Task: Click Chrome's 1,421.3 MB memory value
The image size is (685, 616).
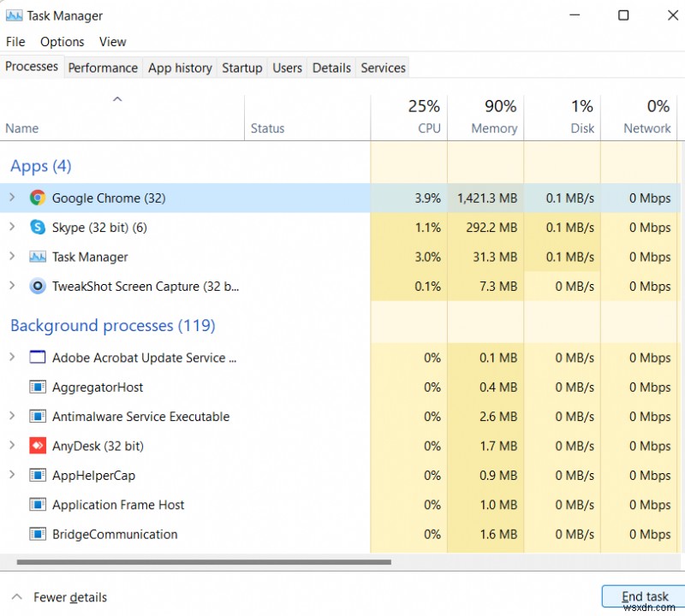Action: point(487,198)
